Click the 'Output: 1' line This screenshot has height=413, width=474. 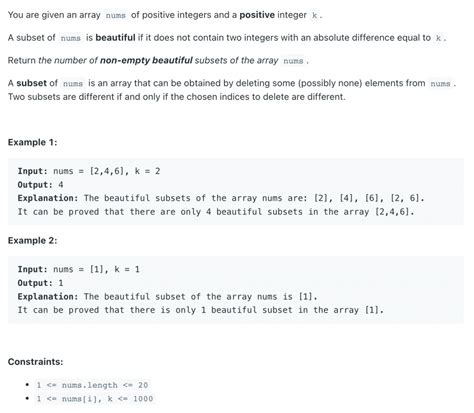coord(40,283)
